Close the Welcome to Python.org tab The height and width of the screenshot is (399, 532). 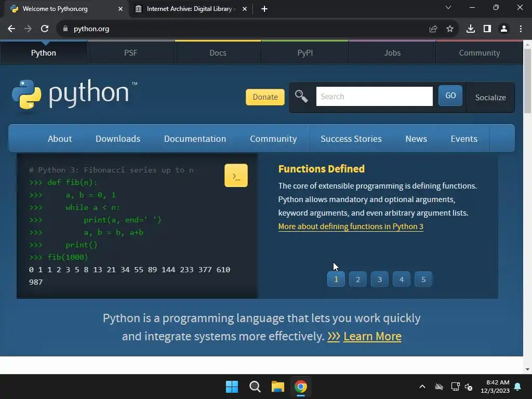(121, 9)
